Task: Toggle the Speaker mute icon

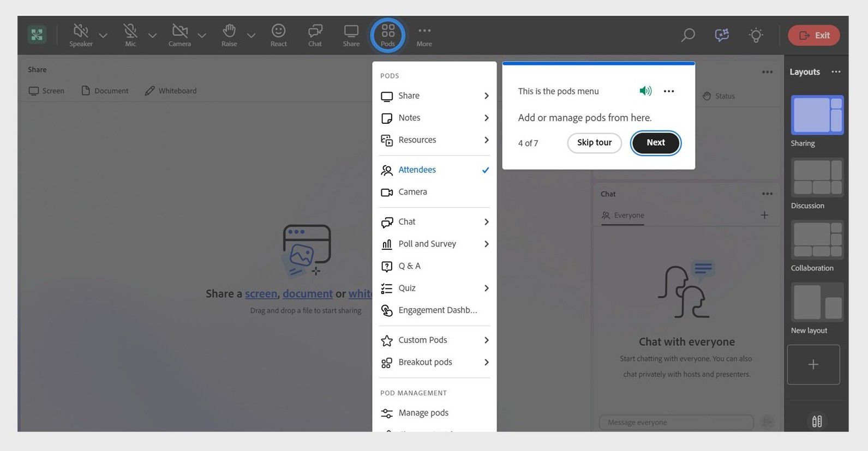Action: tap(81, 31)
